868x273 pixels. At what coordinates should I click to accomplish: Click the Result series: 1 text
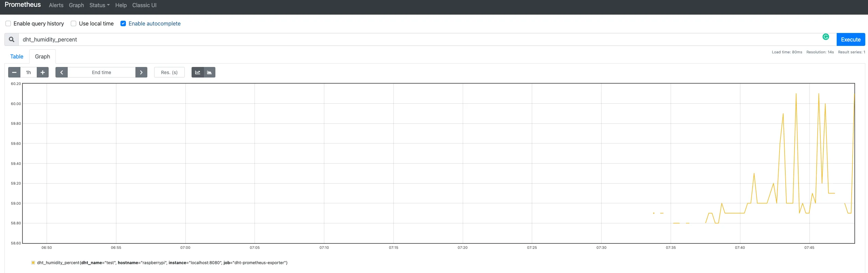[851, 52]
